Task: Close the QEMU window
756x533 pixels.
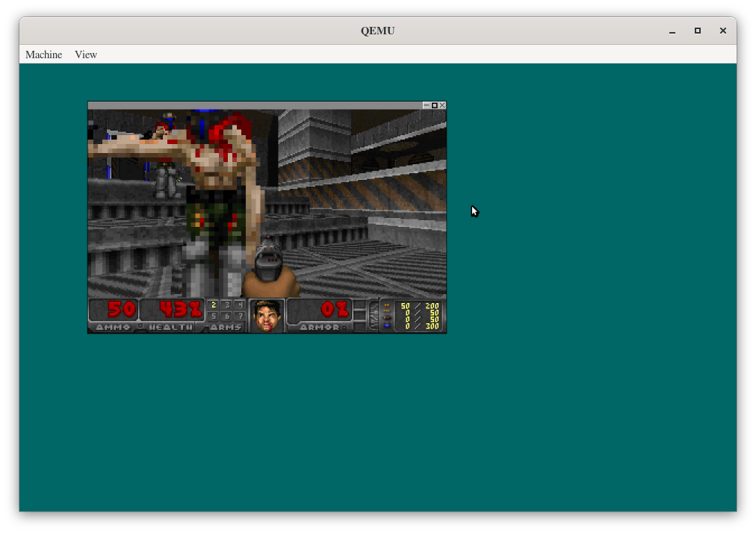Action: pos(722,31)
